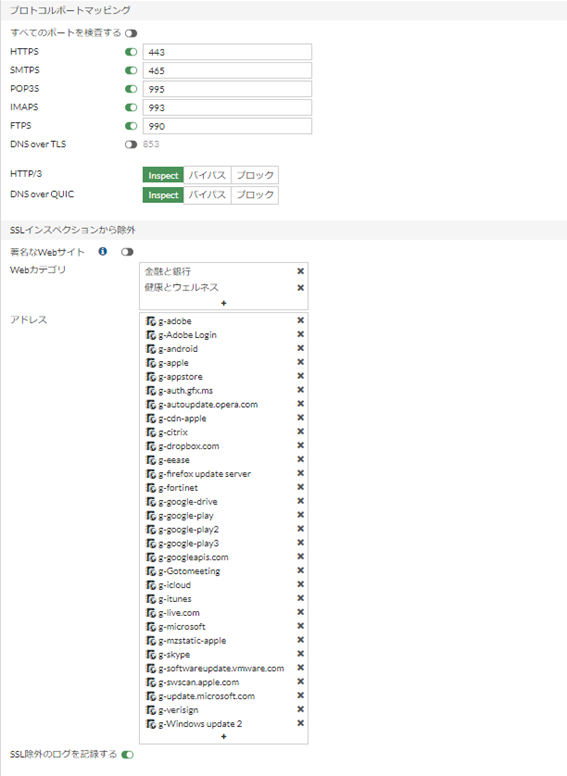Add new web category with plus
The image size is (567, 776).
224,303
